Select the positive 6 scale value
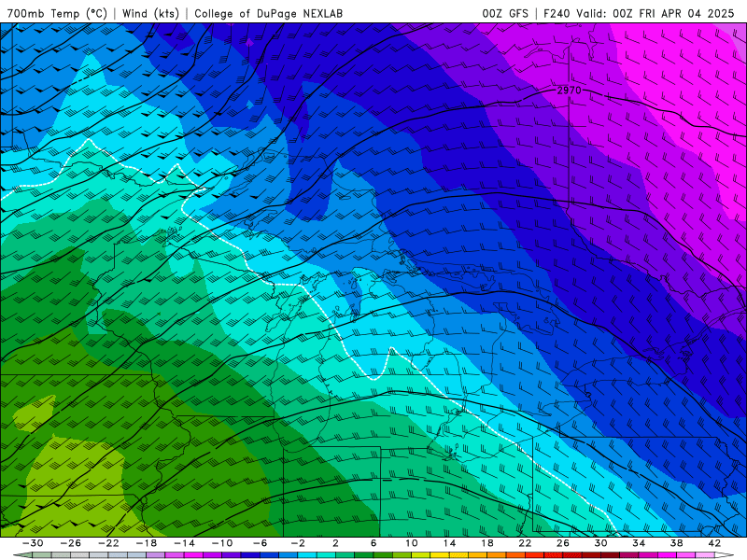 373,543
